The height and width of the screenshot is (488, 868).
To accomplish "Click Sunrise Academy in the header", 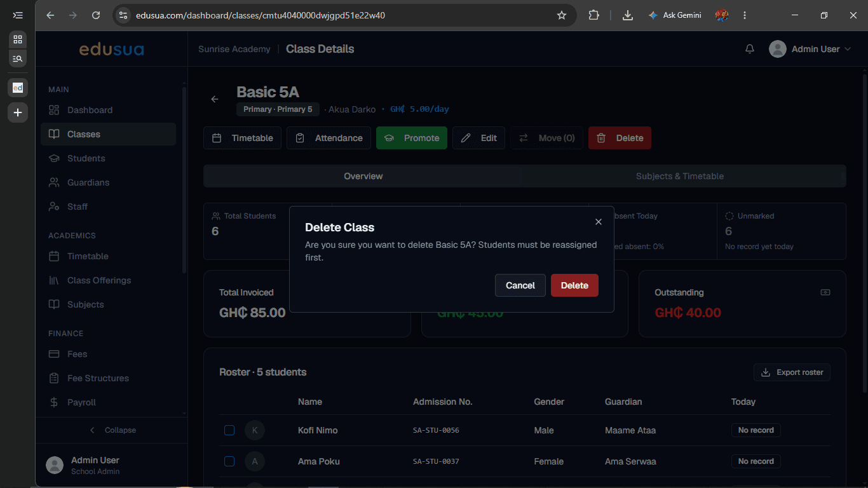I will [234, 49].
